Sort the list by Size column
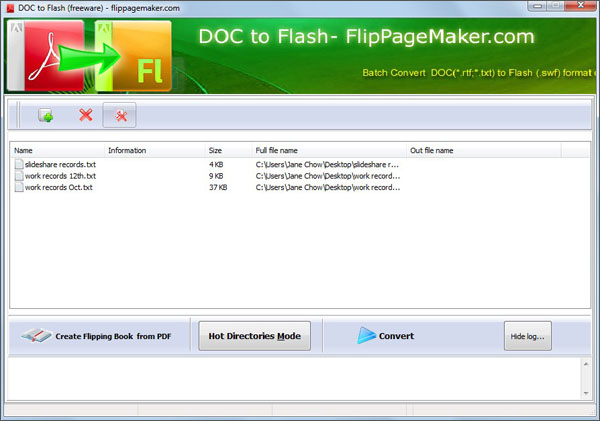 [x=228, y=150]
